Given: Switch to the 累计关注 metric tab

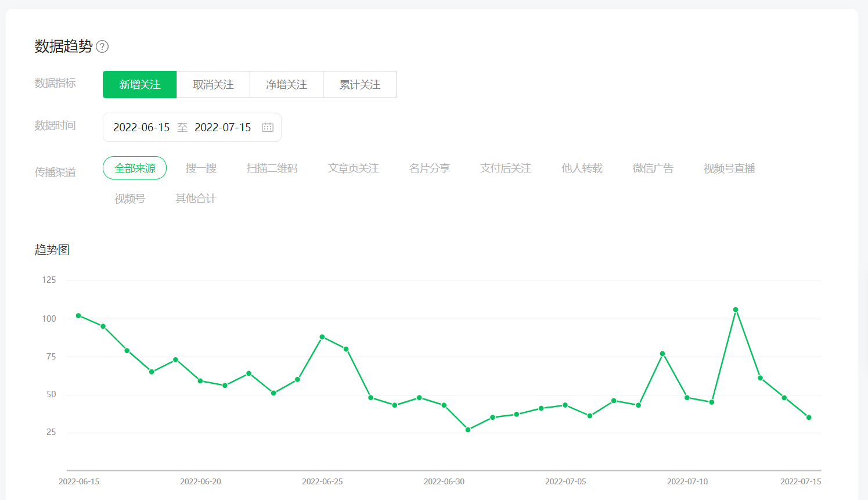Looking at the screenshot, I should pyautogui.click(x=360, y=85).
